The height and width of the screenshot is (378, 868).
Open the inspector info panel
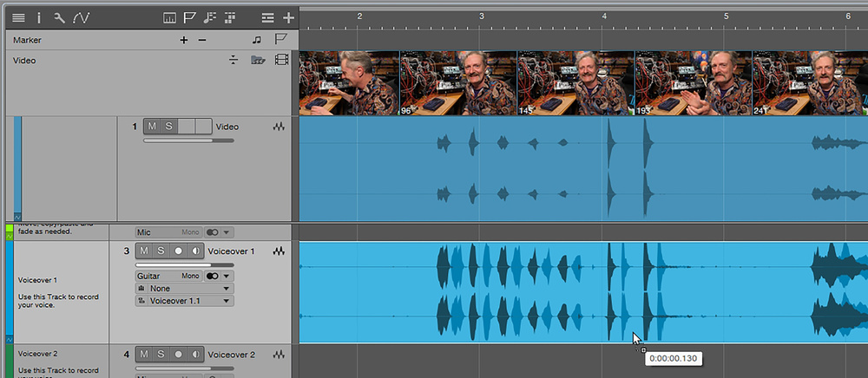tap(39, 17)
